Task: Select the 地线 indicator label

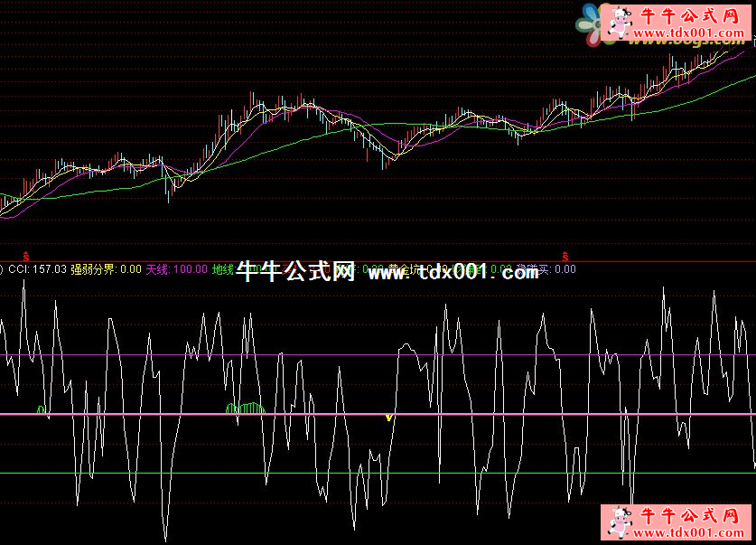Action: [x=222, y=269]
